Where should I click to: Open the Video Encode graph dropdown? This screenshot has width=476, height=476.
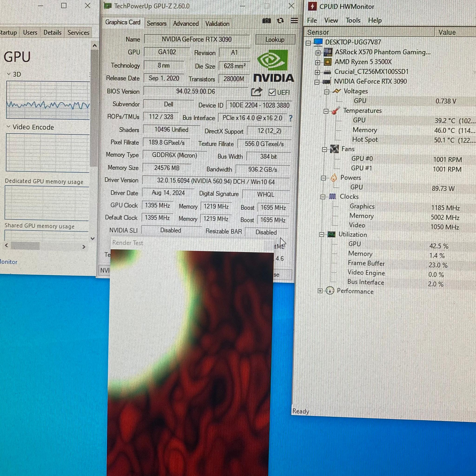[x=8, y=127]
